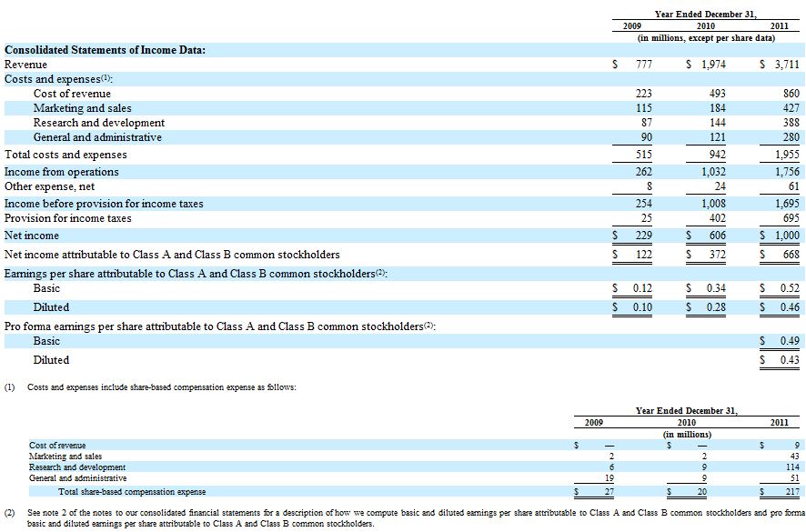Click the "Other expense, net" label
This screenshot has height=532, width=806.
point(50,186)
